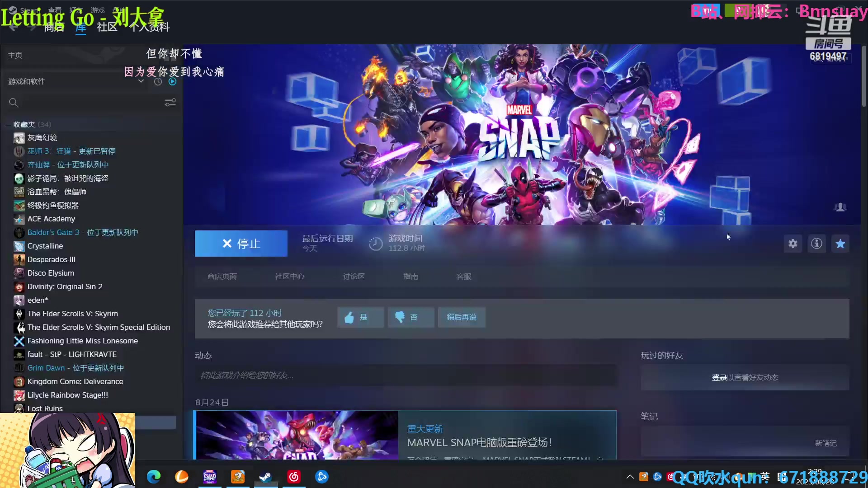Click the Skyrim dragon logo icon
This screenshot has height=488, width=868.
19,314
